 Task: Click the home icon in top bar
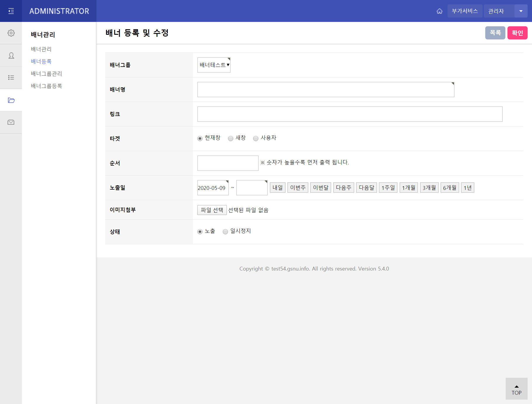(x=440, y=11)
